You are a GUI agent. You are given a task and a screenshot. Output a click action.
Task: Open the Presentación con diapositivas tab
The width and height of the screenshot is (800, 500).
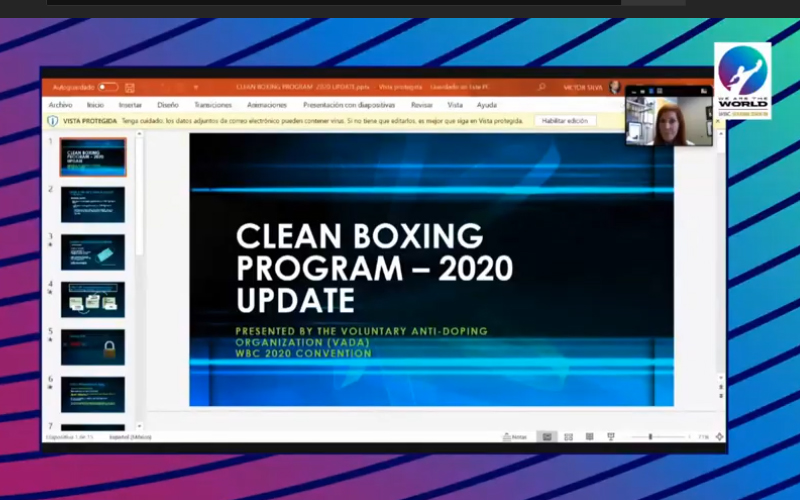(349, 104)
